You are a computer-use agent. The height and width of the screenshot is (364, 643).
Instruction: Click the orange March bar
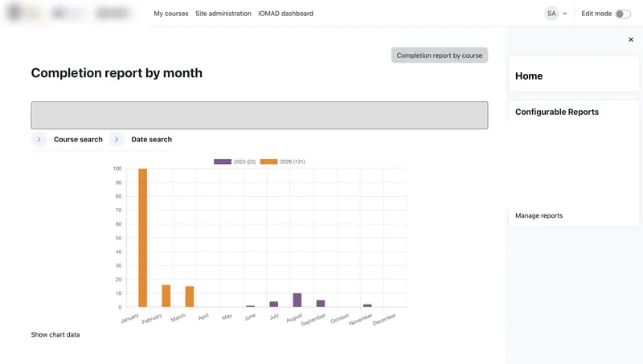190,297
